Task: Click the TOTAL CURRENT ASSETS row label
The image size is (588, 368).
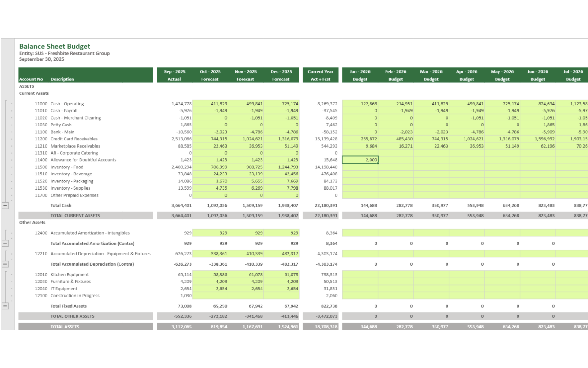Action: click(75, 216)
